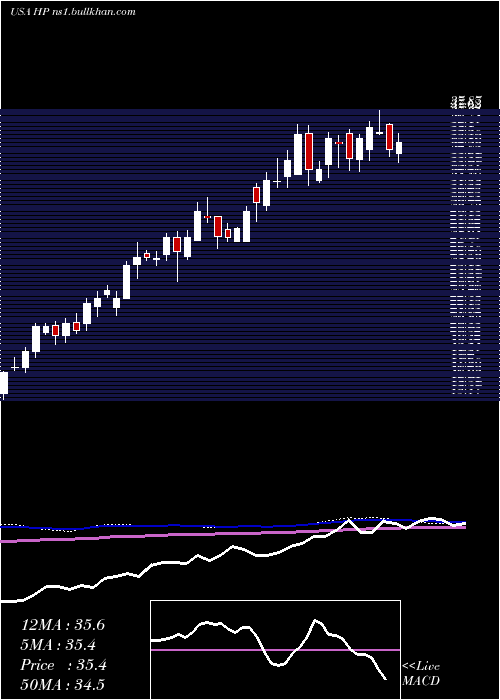Click the last candlestick on the chart
500x700 pixels.
[399, 148]
